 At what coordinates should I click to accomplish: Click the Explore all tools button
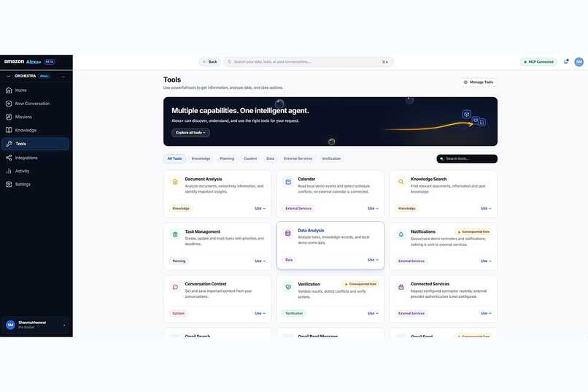point(191,133)
